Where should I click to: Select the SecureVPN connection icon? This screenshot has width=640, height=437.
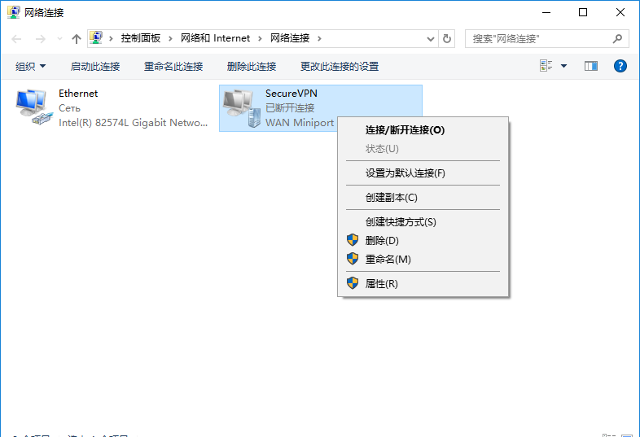point(241,109)
